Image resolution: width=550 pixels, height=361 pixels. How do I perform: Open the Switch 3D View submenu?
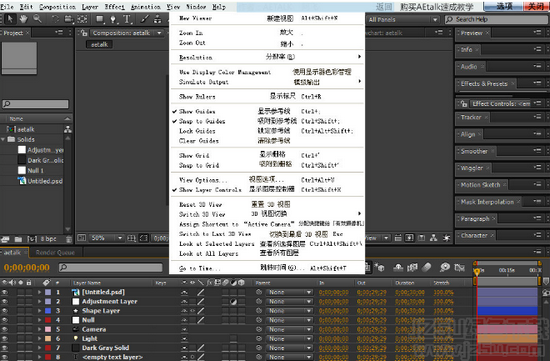pyautogui.click(x=267, y=214)
